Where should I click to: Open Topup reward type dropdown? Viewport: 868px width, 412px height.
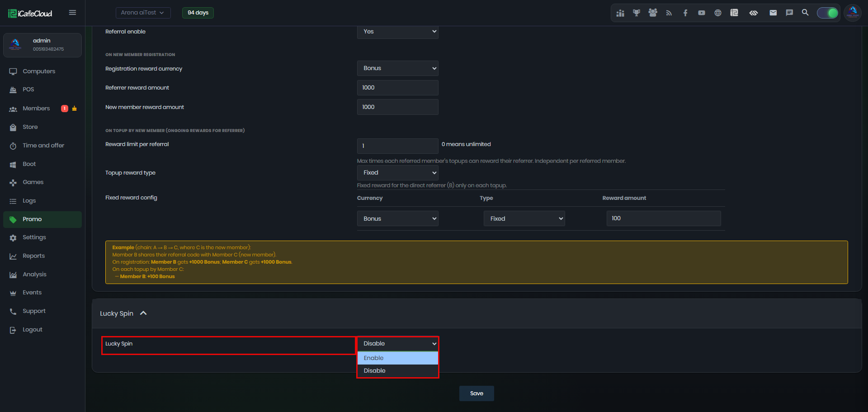click(398, 173)
